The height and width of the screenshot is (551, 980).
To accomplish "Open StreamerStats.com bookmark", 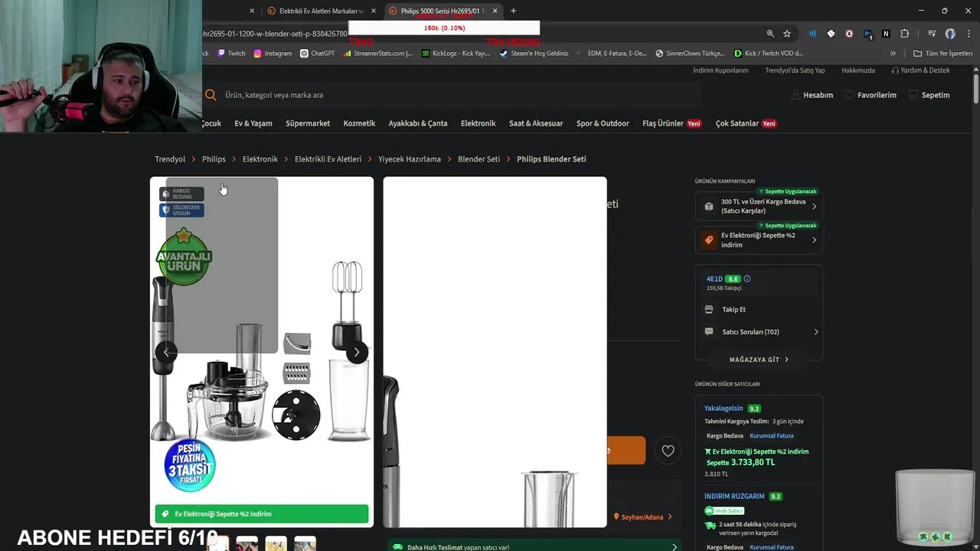I will tap(378, 54).
